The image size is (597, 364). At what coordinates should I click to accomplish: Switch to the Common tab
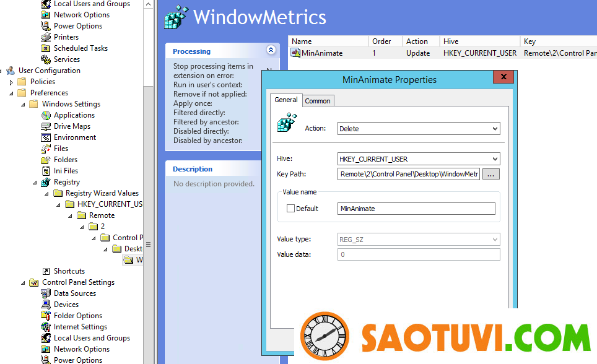[318, 101]
